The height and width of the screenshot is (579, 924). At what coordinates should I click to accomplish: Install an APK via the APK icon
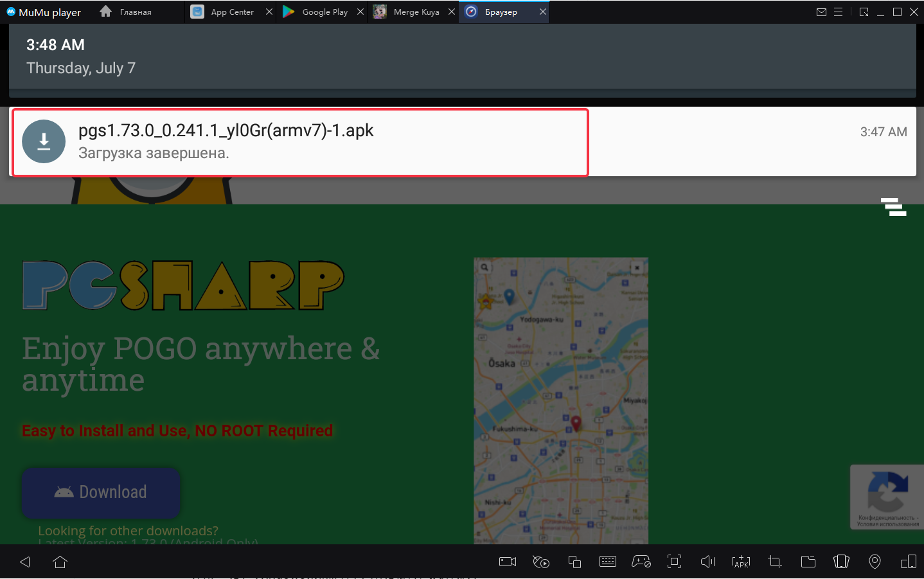[x=741, y=562]
